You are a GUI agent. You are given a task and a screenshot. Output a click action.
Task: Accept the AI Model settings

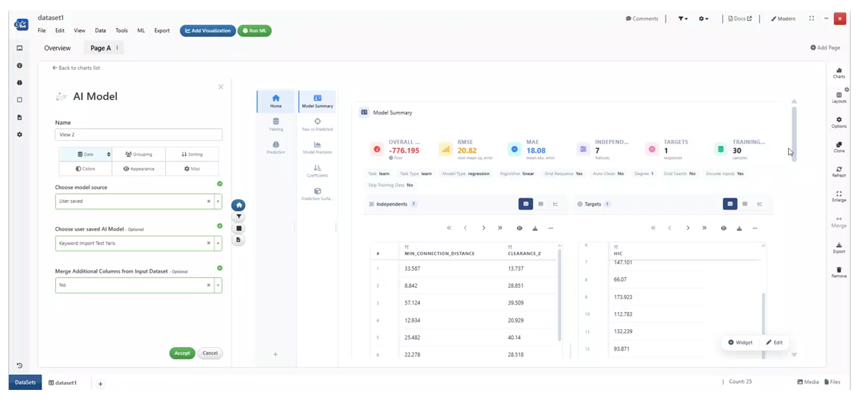(182, 353)
